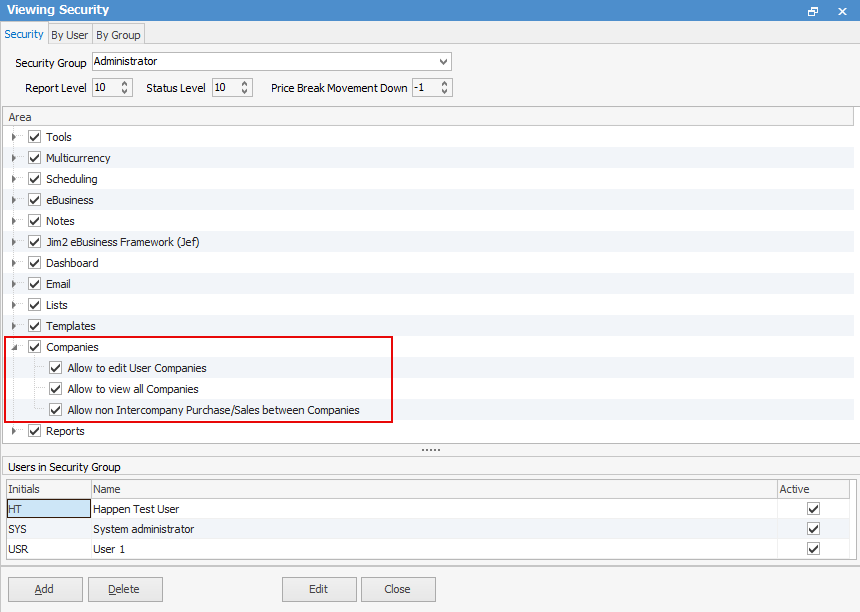Image resolution: width=860 pixels, height=612 pixels.
Task: Click the Price Break Movement Down stepper
Action: tap(444, 87)
